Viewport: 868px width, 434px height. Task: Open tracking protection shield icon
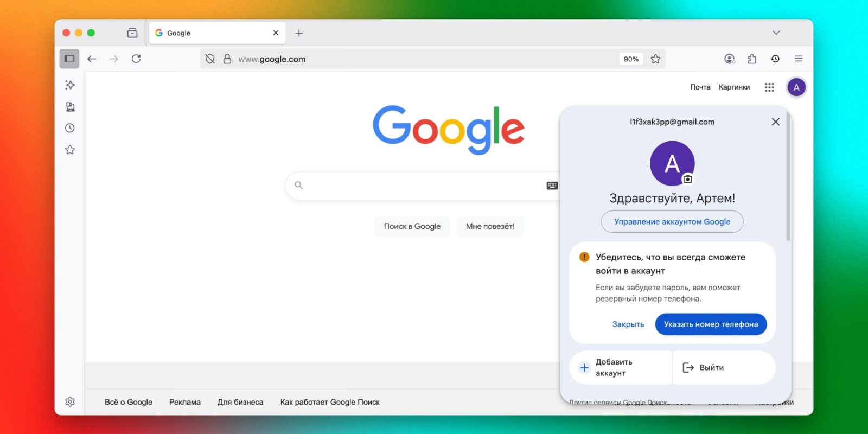[210, 59]
